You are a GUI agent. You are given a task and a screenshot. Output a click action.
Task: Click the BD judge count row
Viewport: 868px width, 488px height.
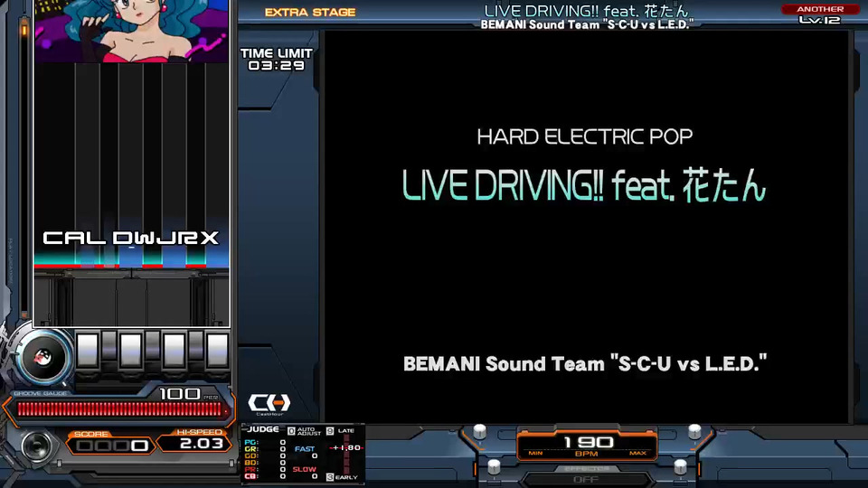coord(265,463)
